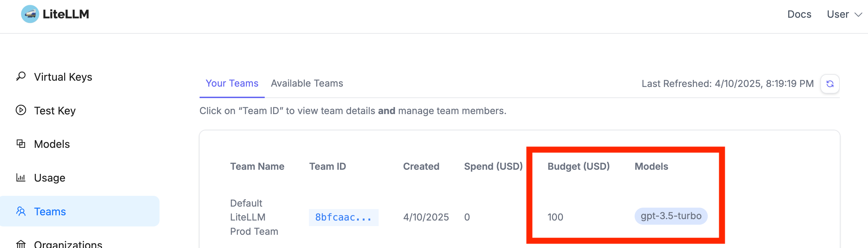Click the Test Key play icon
This screenshot has width=868, height=248.
(21, 110)
